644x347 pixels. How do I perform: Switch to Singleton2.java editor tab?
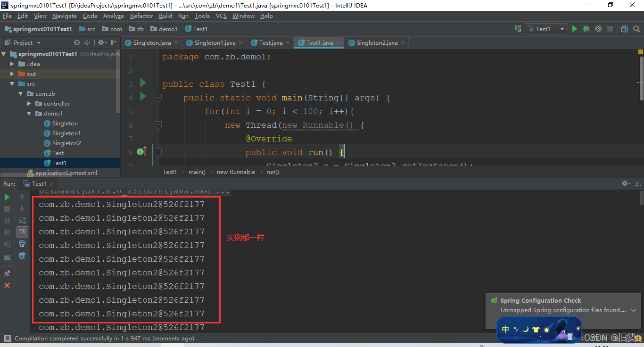[x=377, y=42]
